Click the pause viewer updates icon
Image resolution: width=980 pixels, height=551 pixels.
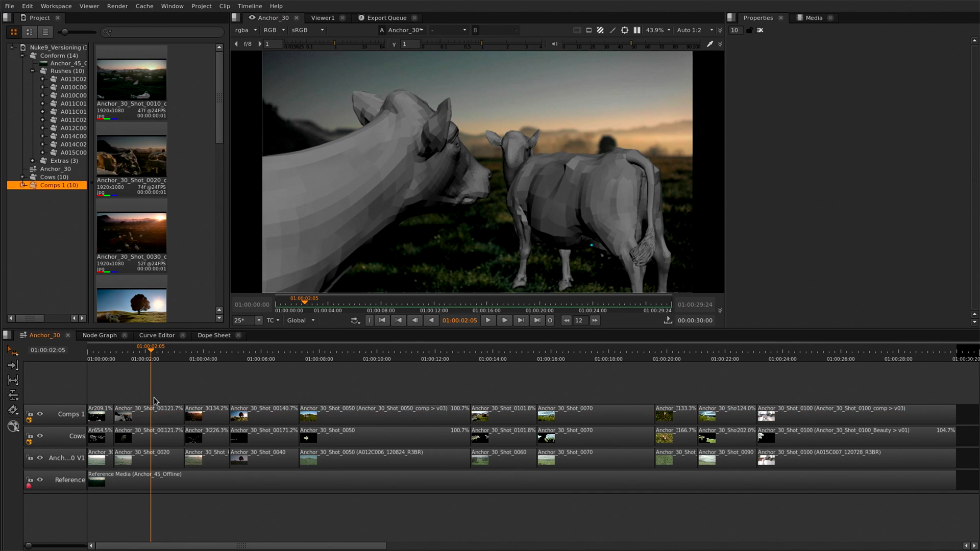point(636,30)
